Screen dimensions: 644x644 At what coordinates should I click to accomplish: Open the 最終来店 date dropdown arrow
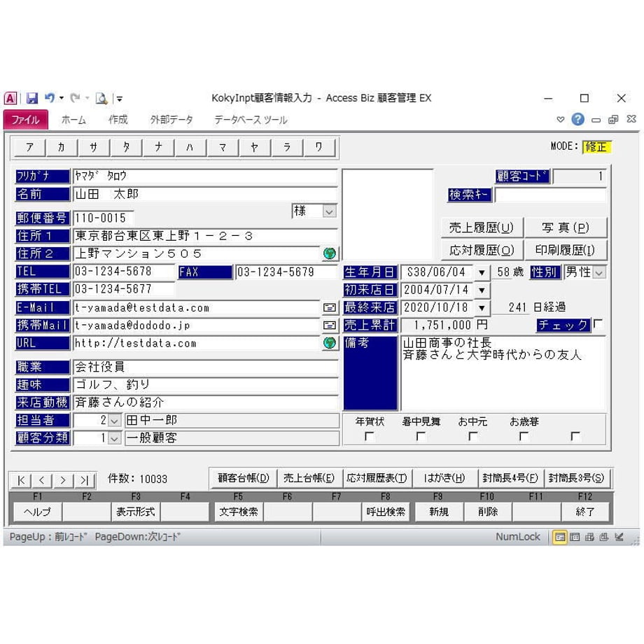[482, 307]
